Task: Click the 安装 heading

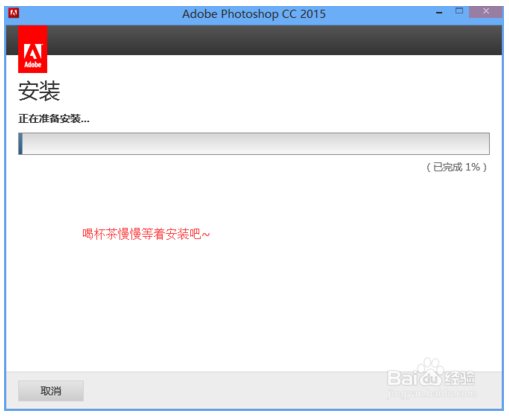Action: [39, 91]
